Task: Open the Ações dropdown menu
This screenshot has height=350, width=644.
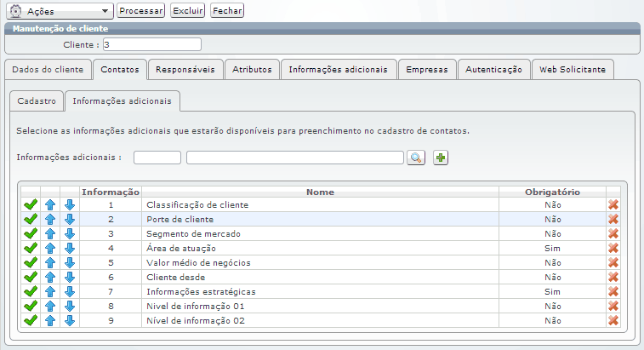Action: click(60, 11)
